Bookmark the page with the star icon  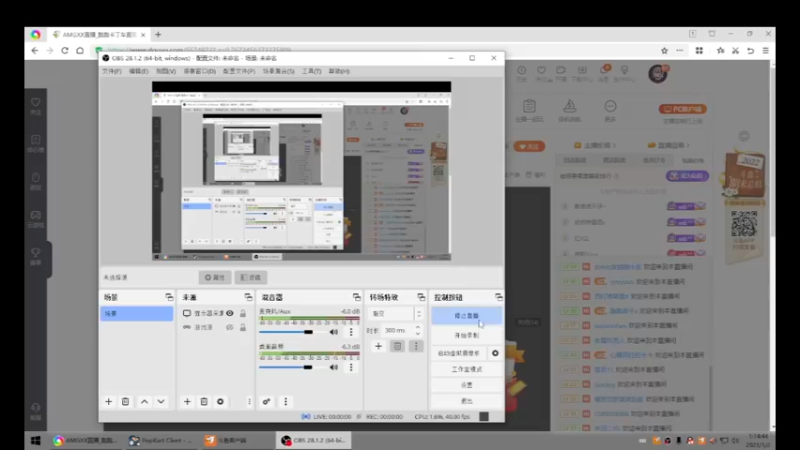point(664,51)
